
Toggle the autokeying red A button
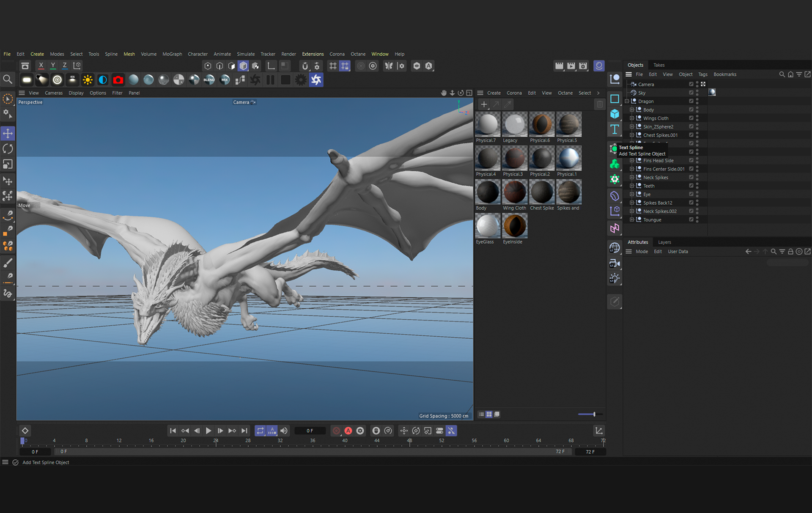click(348, 431)
